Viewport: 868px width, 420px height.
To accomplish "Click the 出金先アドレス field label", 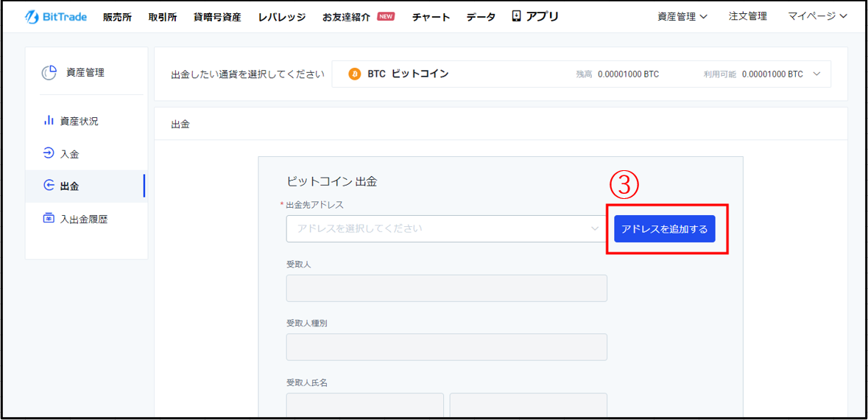I will tap(314, 205).
